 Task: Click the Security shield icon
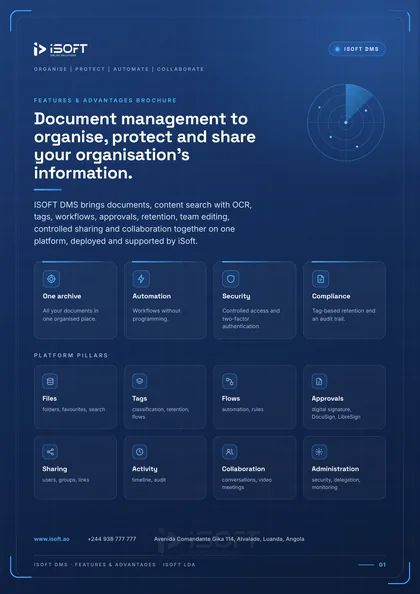231,279
